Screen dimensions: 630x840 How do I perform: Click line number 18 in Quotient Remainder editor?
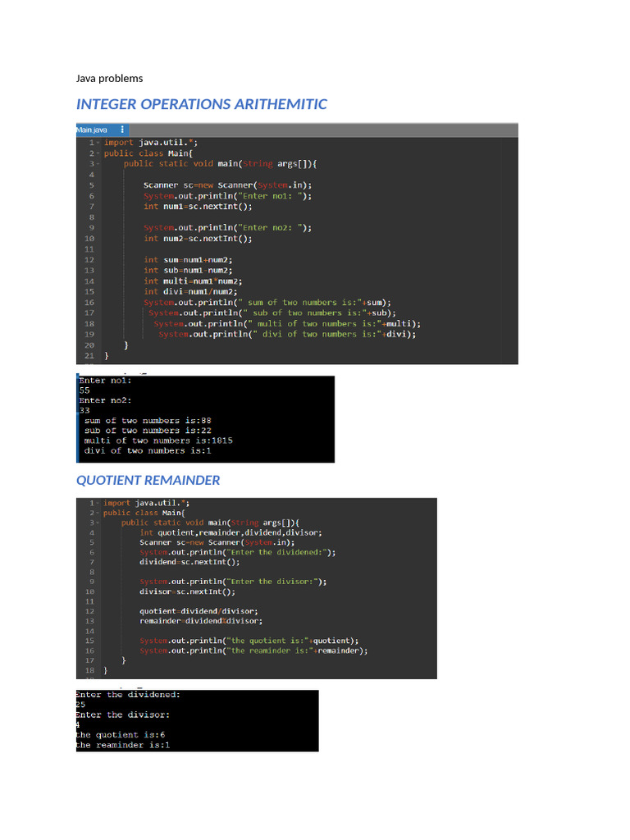point(89,670)
